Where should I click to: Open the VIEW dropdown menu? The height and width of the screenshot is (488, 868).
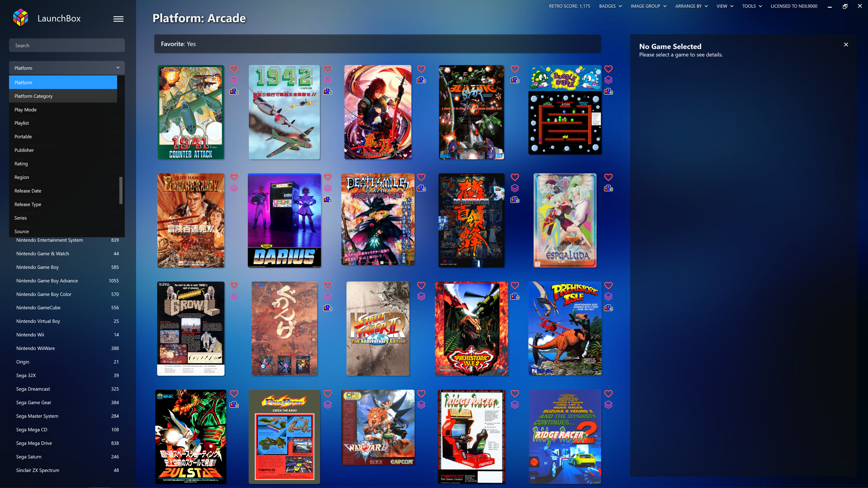click(x=725, y=6)
